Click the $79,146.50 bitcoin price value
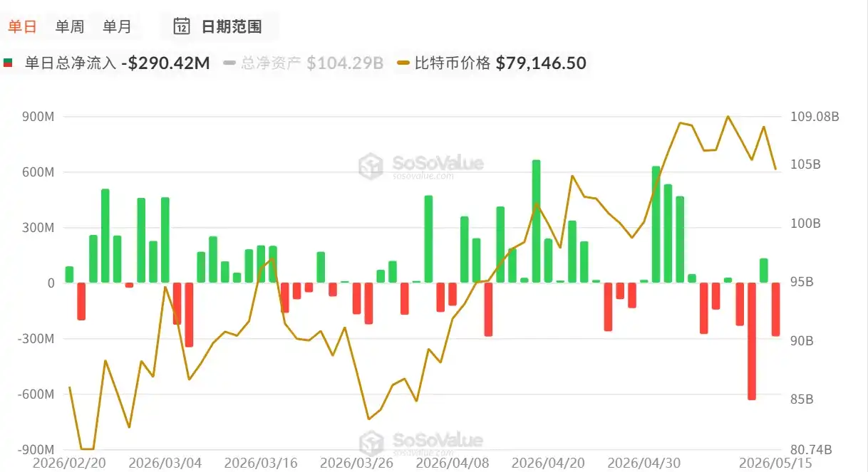 point(541,63)
